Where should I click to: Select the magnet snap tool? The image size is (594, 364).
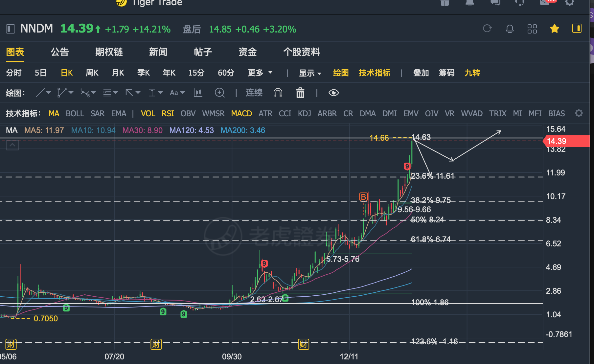pos(278,93)
